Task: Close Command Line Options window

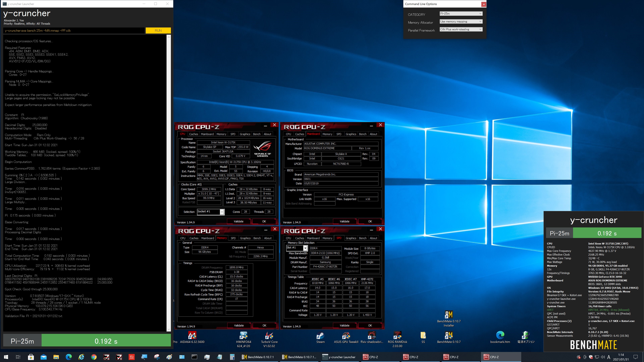Action: pyautogui.click(x=484, y=4)
